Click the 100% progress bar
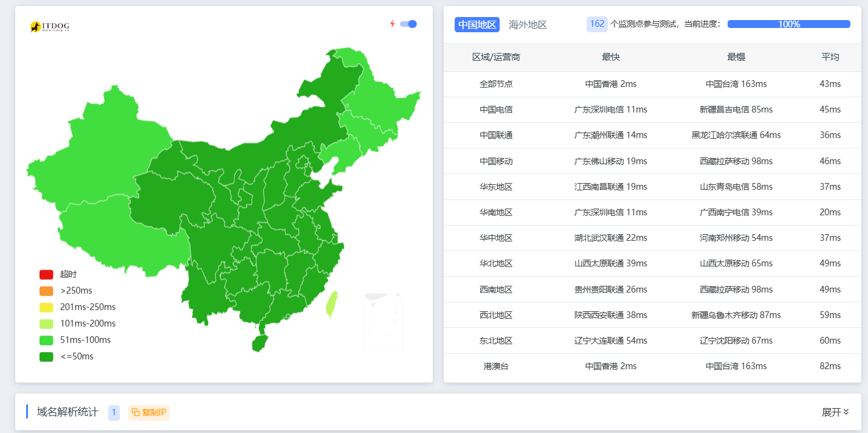Image resolution: width=868 pixels, height=433 pixels. click(788, 24)
